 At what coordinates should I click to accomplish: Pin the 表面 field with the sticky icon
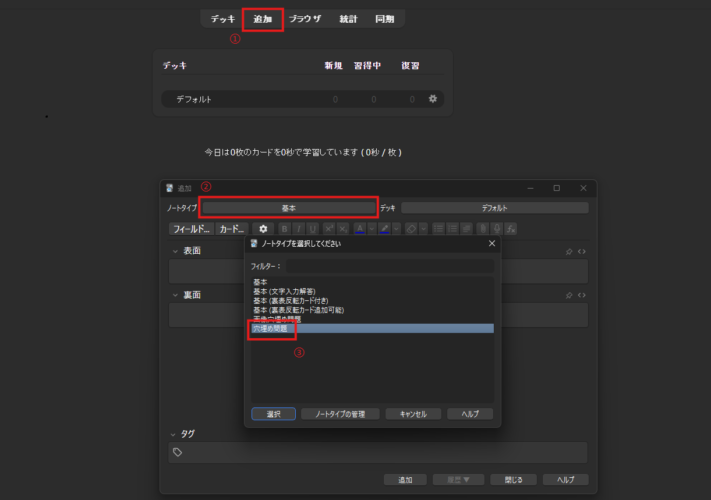coord(569,252)
